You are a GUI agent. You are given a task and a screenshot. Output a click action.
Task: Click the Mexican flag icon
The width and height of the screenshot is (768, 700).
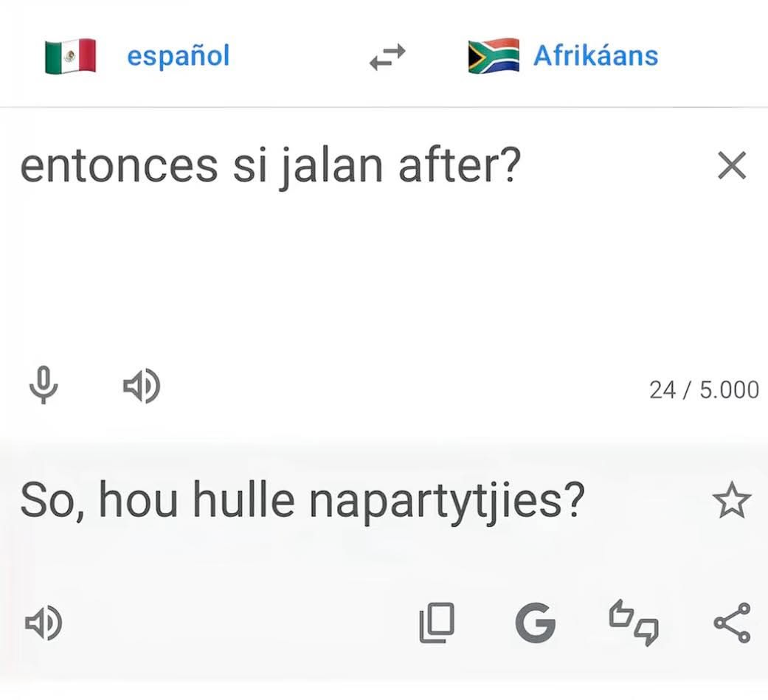tap(70, 57)
